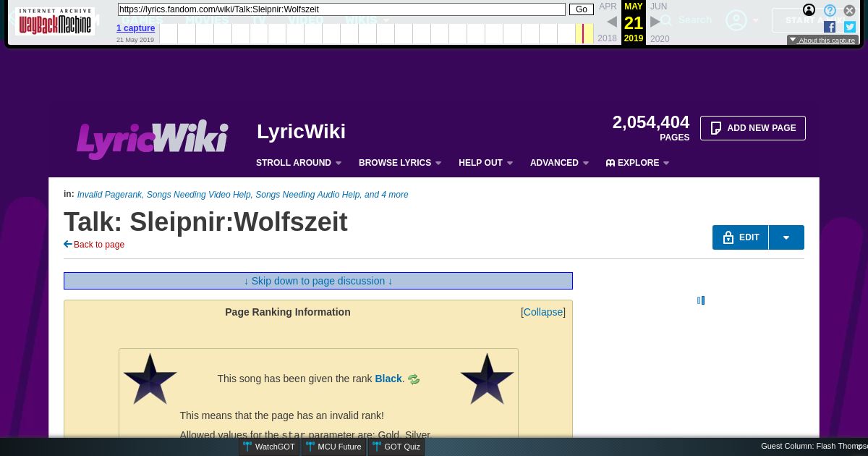
Task: Go to previous capture arrow
Action: [612, 22]
